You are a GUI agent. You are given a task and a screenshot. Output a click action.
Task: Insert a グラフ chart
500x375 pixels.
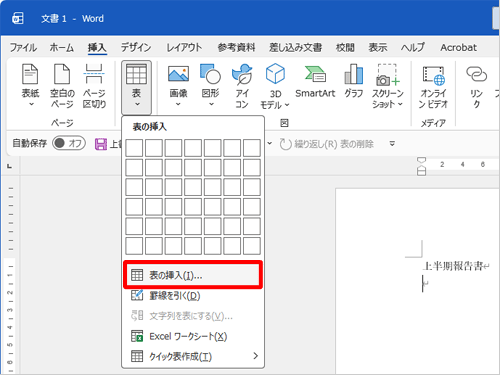point(354,81)
